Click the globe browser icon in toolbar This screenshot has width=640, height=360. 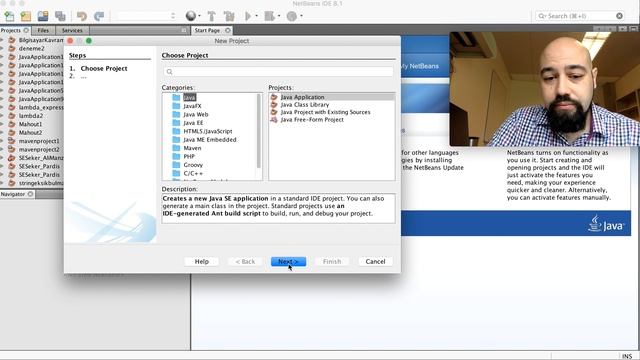(x=191, y=16)
